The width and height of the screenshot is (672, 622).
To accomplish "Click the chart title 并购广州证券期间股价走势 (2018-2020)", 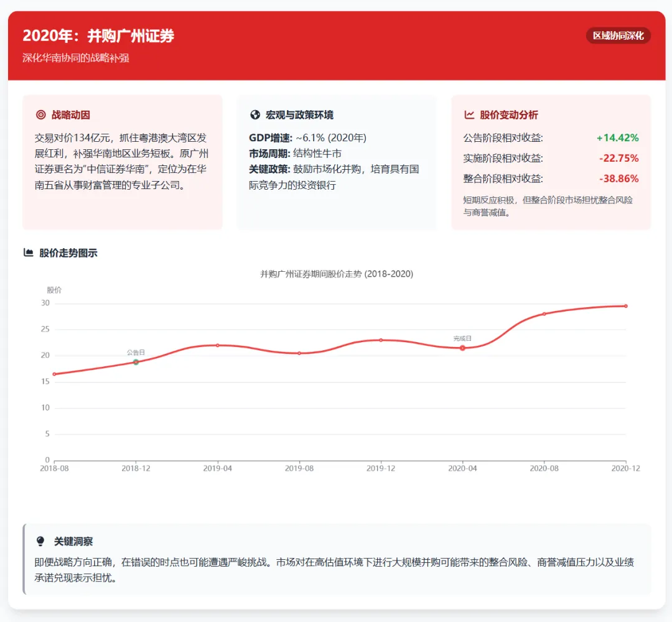I will [x=337, y=274].
